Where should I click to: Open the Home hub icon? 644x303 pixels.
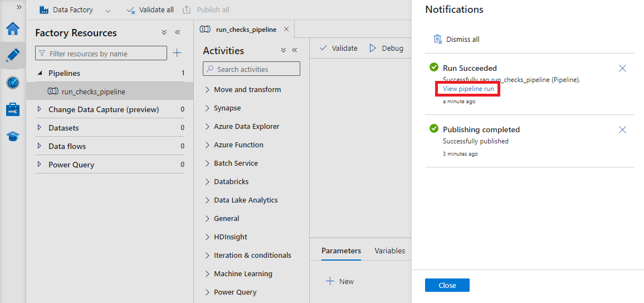(13, 29)
